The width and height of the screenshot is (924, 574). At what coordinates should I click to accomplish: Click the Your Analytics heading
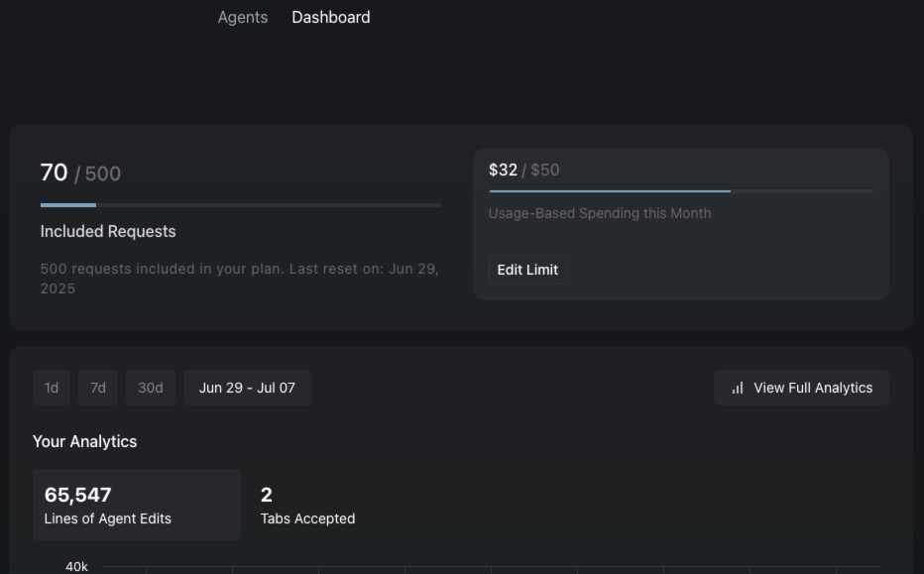tap(84, 441)
